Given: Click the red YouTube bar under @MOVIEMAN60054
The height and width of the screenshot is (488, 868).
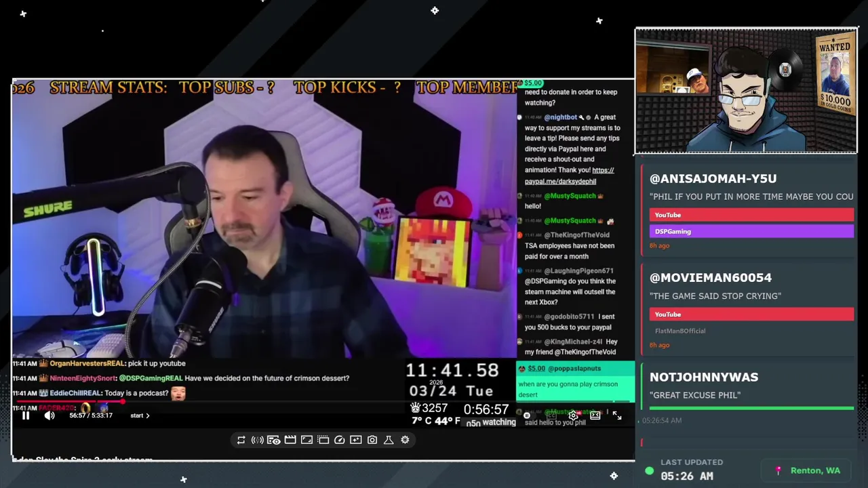Looking at the screenshot, I should pyautogui.click(x=751, y=314).
